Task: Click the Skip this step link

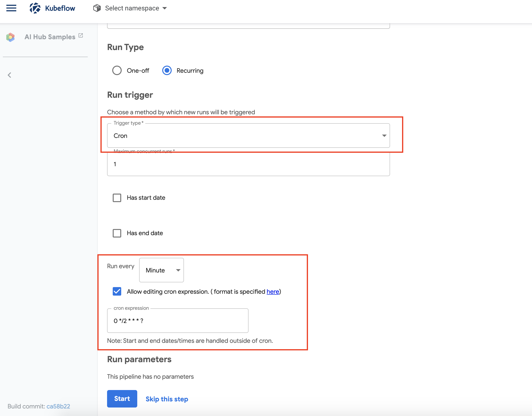Action: [167, 399]
